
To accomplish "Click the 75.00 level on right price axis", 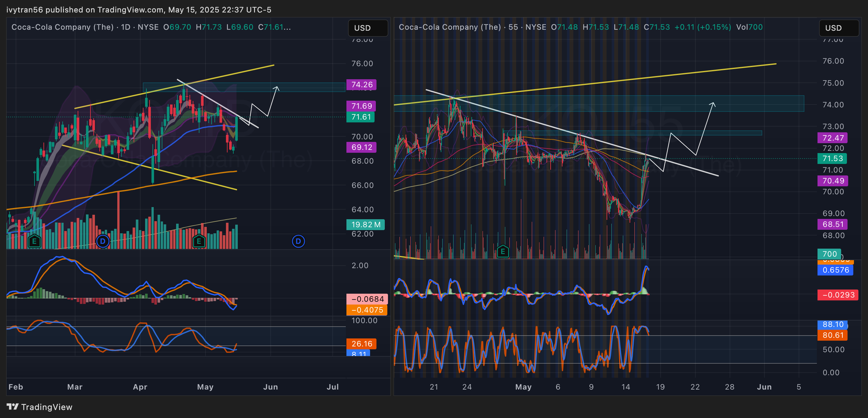I will click(833, 83).
